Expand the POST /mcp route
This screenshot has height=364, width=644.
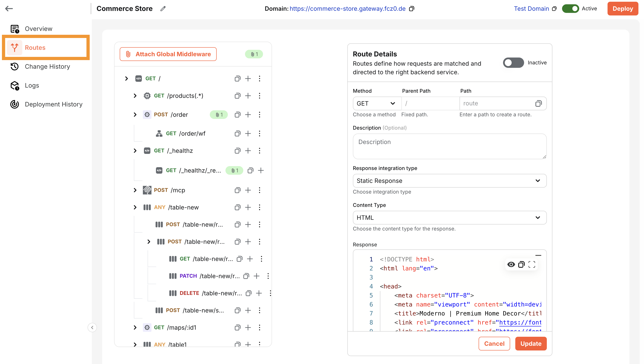[135, 190]
